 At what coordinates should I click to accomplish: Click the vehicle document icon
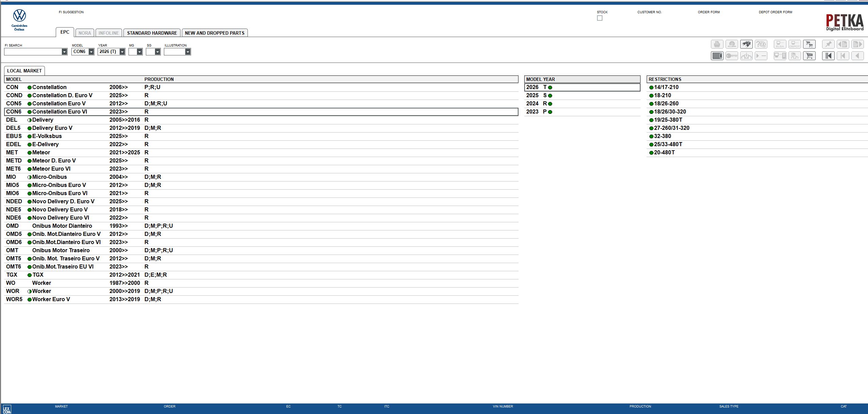coord(795,56)
